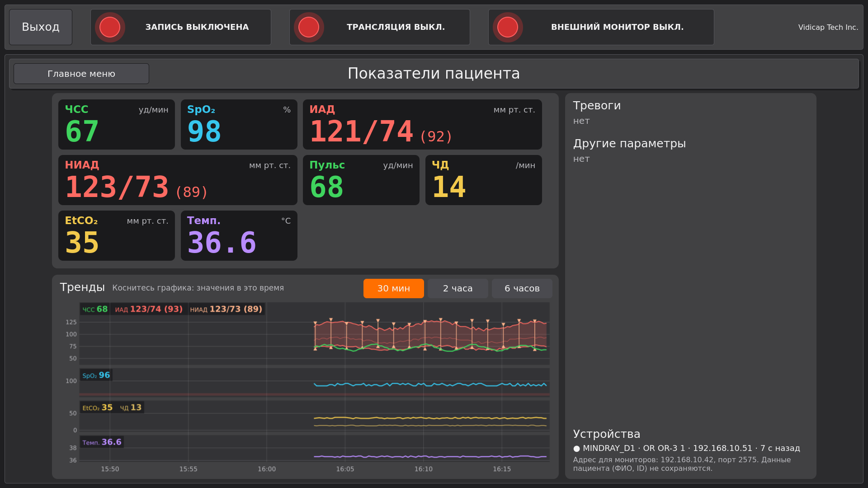This screenshot has width=868, height=488.
Task: Toggle the ЗАПИСЬ ВЫКЛЮЧЕНА recording button
Action: [x=181, y=27]
